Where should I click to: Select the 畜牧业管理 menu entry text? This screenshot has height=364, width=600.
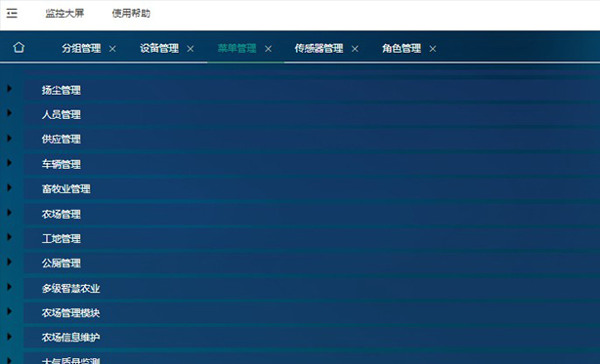coord(66,189)
